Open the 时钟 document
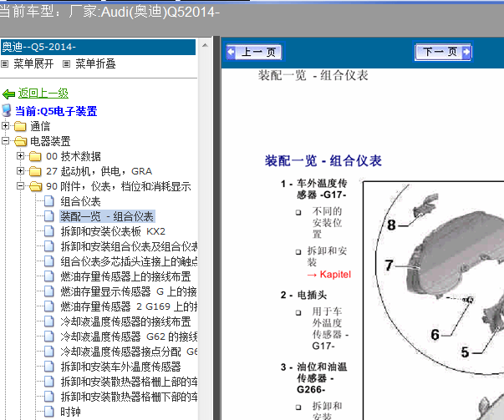The image size is (504, 420). (x=70, y=412)
